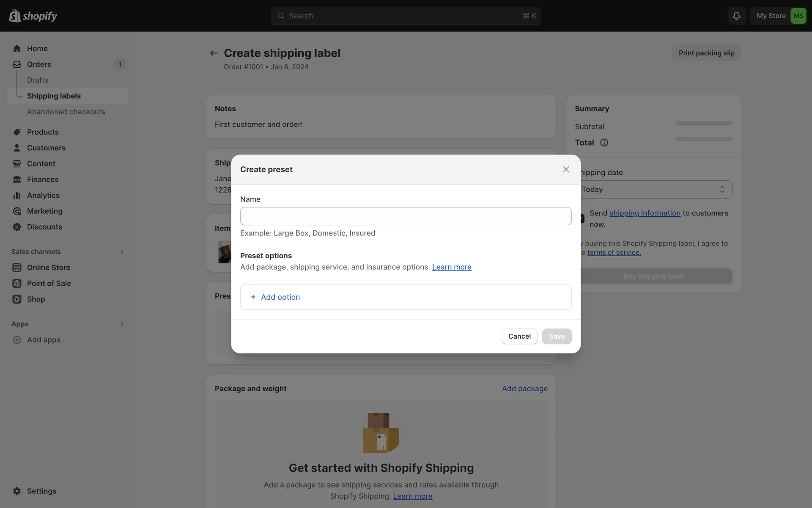Click the Total info circle icon
This screenshot has height=508, width=812.
click(x=604, y=143)
